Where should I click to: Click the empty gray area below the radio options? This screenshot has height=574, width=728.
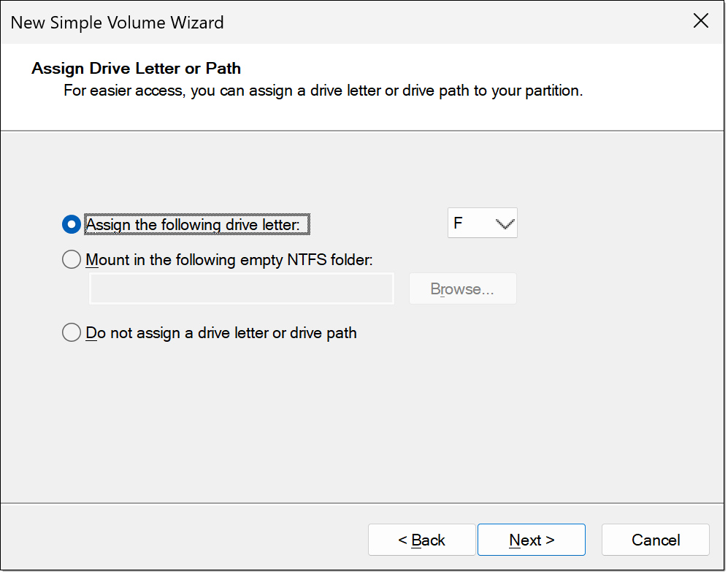click(x=365, y=424)
